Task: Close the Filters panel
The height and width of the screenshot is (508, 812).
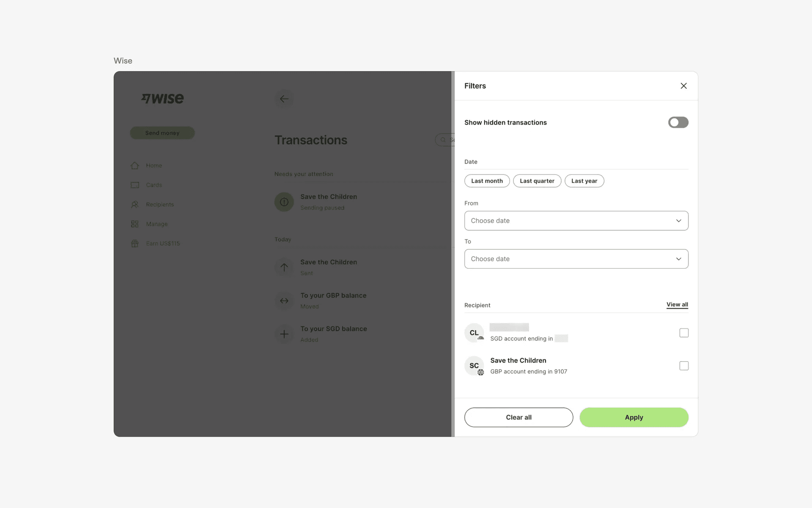Action: tap(683, 86)
